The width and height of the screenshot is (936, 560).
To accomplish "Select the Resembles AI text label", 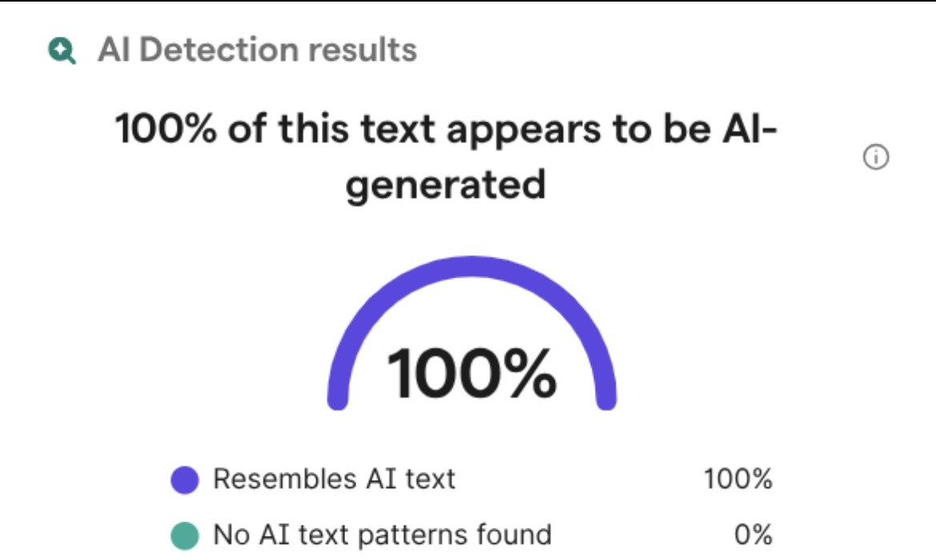I will pyautogui.click(x=334, y=479).
